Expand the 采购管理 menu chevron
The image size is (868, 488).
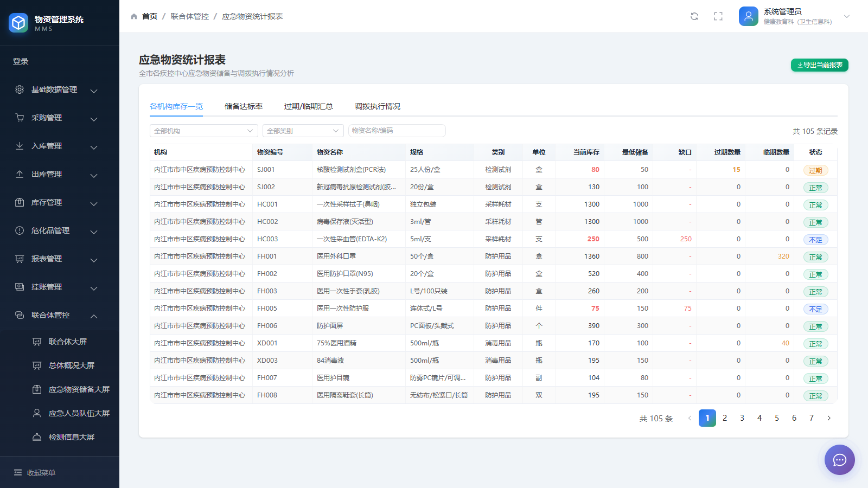click(94, 119)
